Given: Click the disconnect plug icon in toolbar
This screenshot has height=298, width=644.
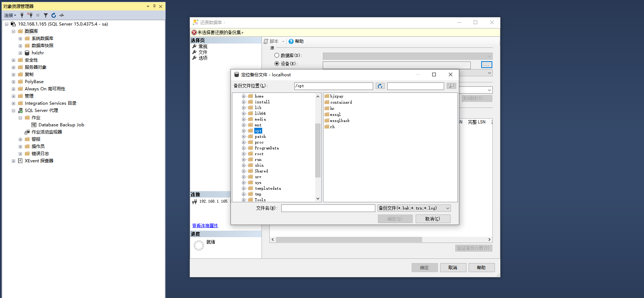Looking at the screenshot, I should pos(30,15).
